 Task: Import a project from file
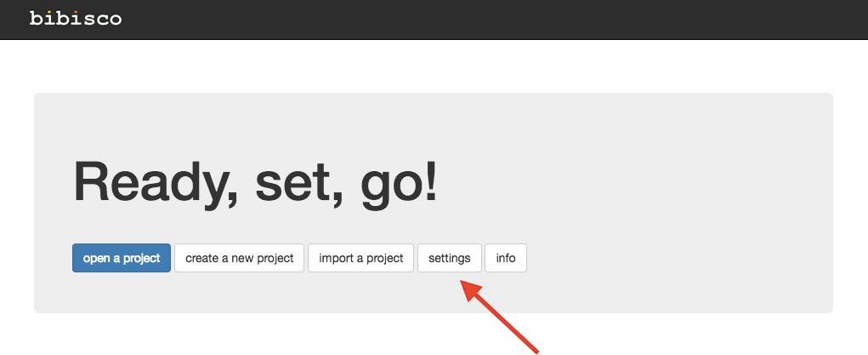[x=361, y=258]
